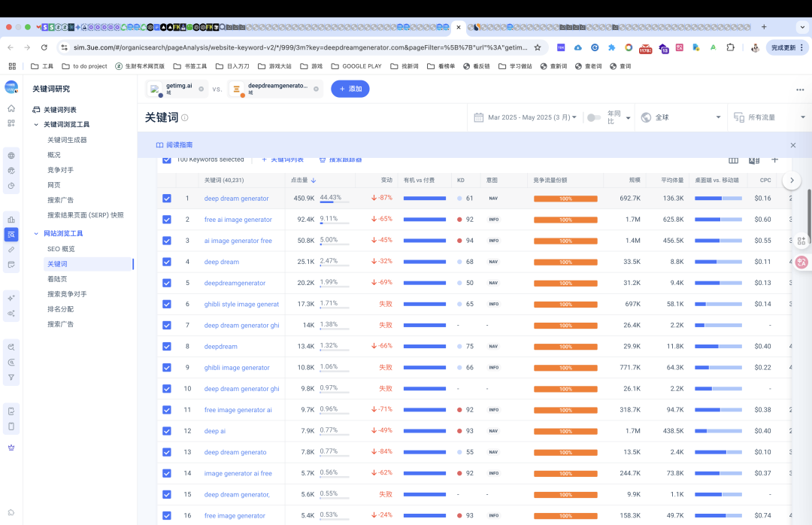
Task: Click the info icon beside 关键词 heading
Action: tap(185, 117)
